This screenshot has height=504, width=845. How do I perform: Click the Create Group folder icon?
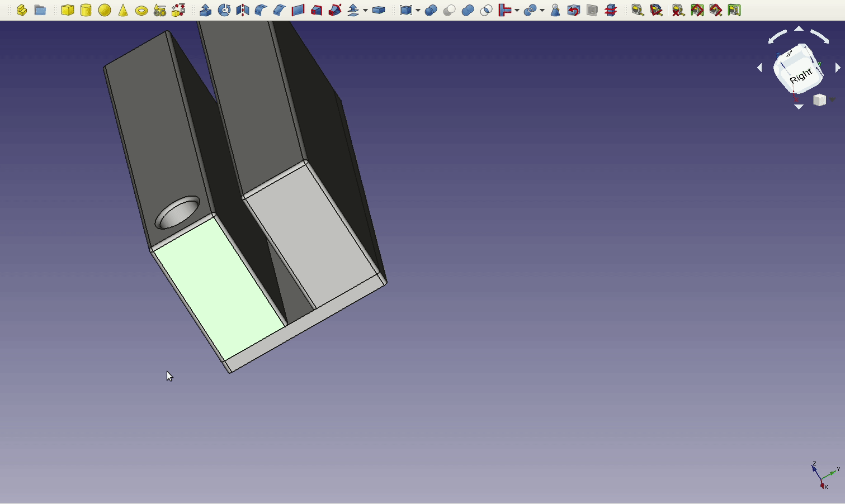40,10
